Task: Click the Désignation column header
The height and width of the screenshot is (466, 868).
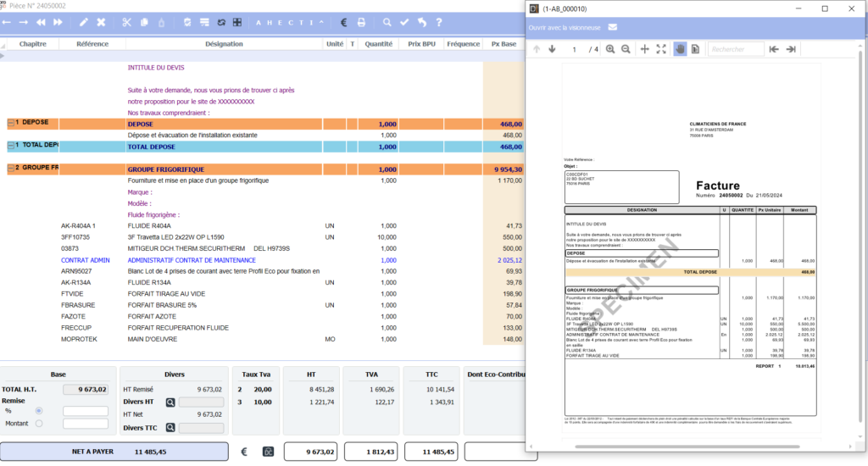Action: [x=224, y=44]
